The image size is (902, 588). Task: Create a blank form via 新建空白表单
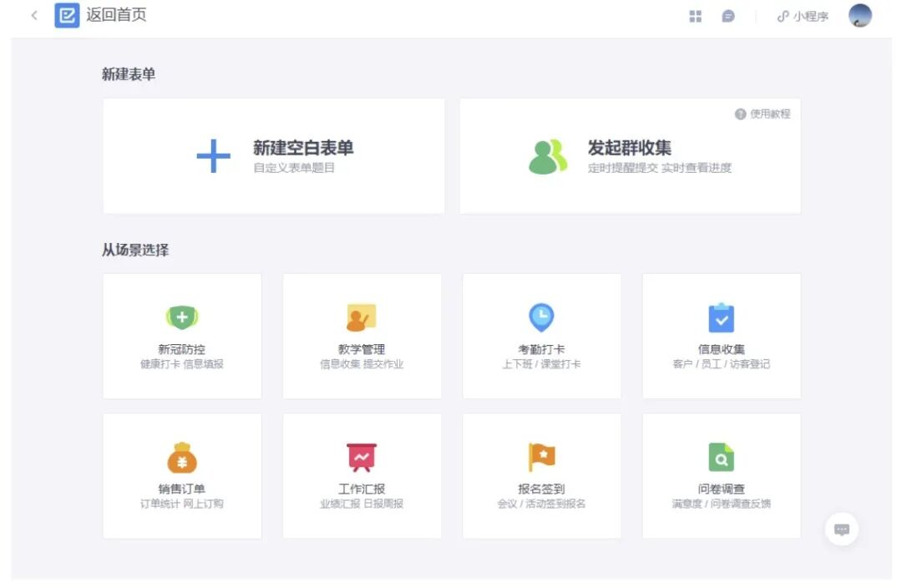point(274,155)
